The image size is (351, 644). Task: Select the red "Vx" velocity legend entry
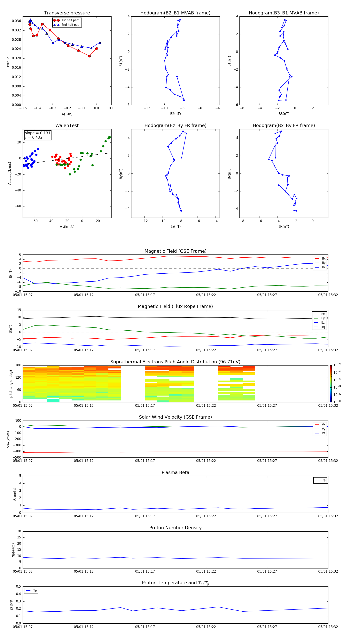click(x=320, y=424)
